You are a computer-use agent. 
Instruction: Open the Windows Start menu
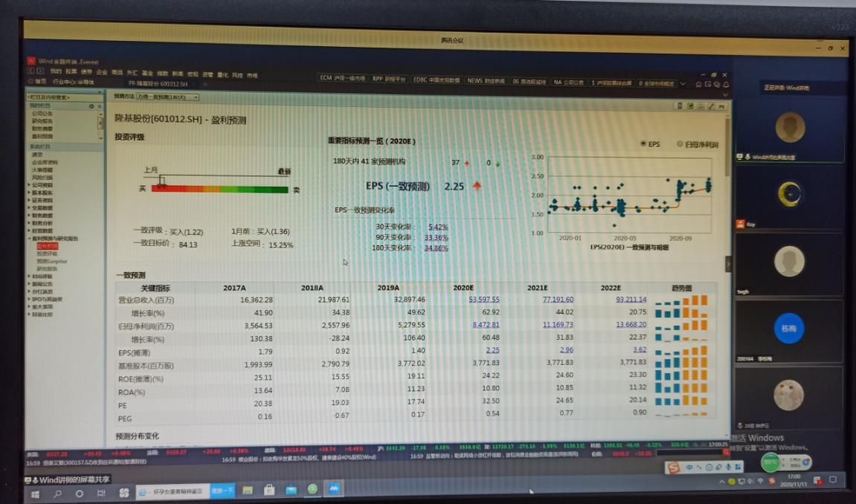pos(35,493)
